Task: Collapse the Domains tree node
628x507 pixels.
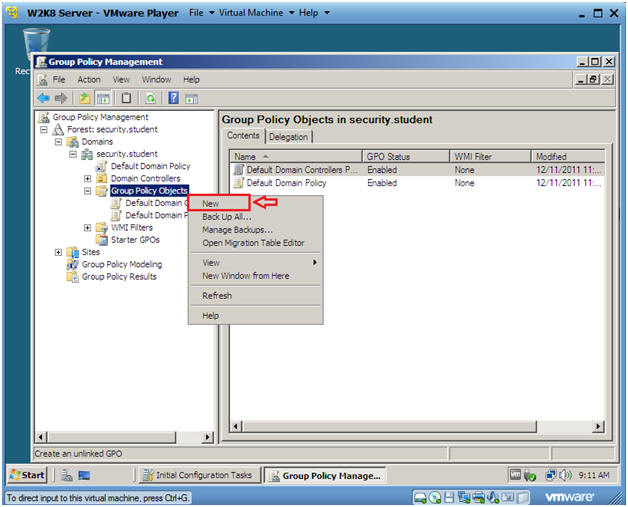Action: [x=58, y=142]
